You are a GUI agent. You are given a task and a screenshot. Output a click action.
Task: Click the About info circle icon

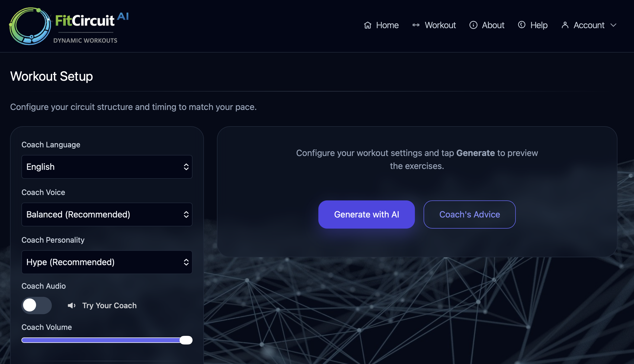(473, 25)
